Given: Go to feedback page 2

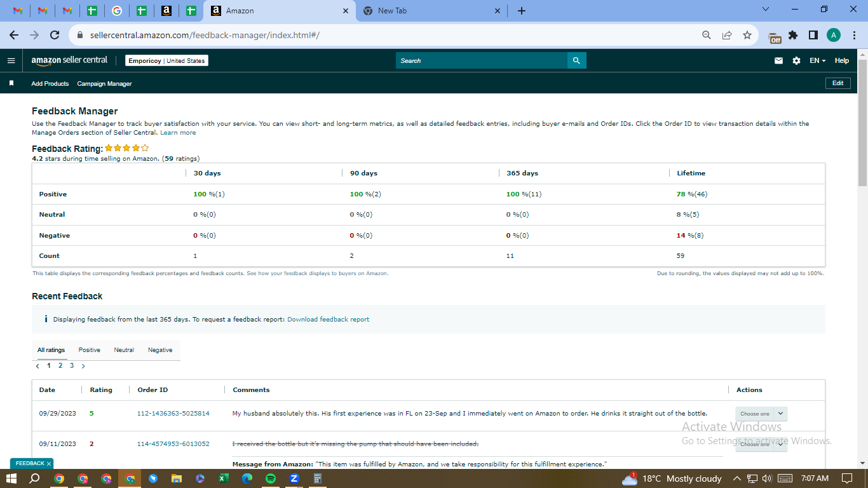Looking at the screenshot, I should pyautogui.click(x=60, y=366).
